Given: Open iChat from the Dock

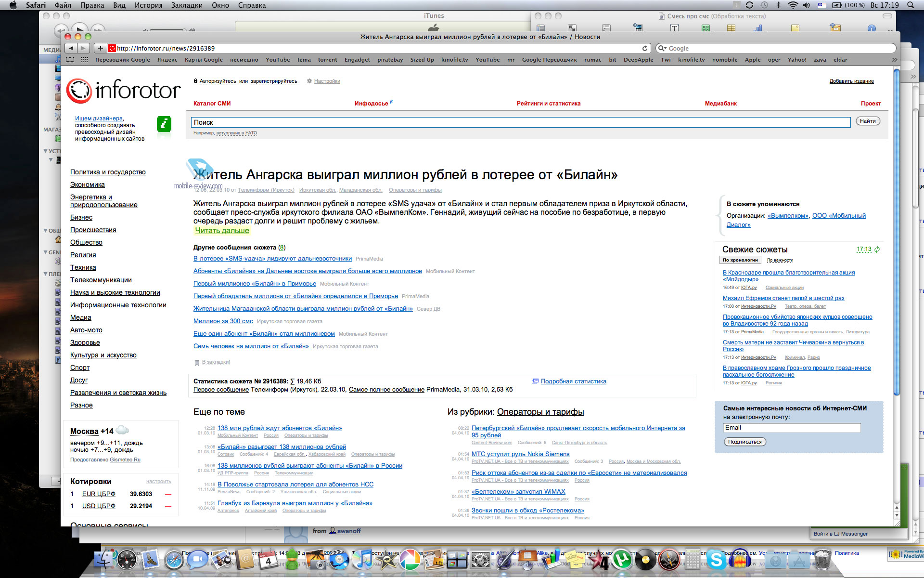Looking at the screenshot, I should coord(197,560).
